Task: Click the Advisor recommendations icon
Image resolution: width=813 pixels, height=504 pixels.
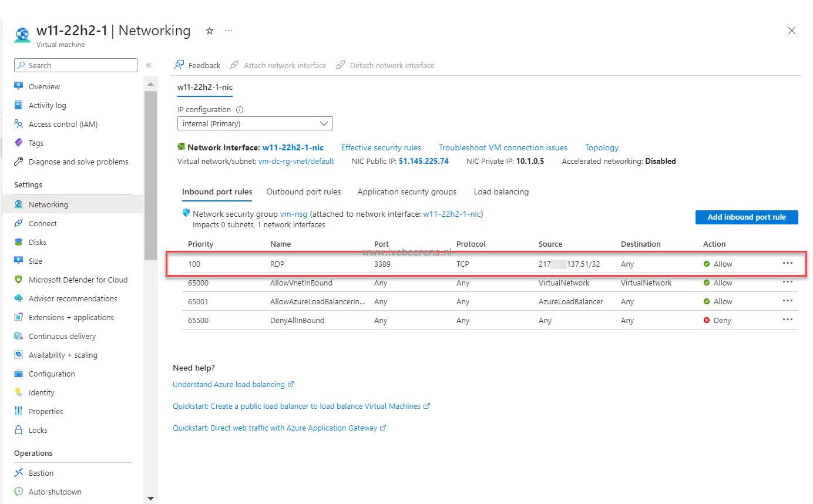Action: click(x=19, y=298)
